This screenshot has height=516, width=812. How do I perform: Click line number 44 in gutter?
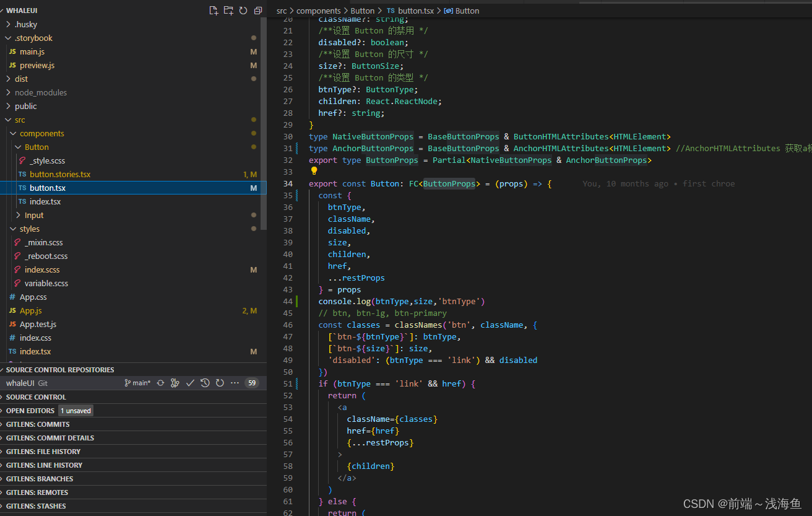coord(288,302)
